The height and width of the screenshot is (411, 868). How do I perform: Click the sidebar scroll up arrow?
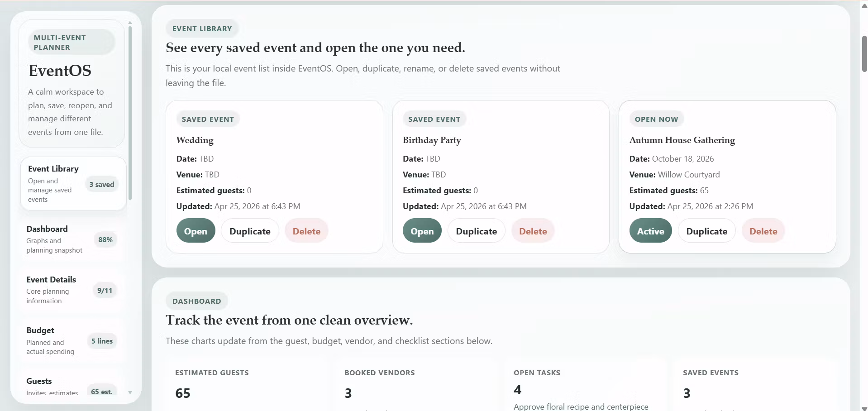pos(130,22)
